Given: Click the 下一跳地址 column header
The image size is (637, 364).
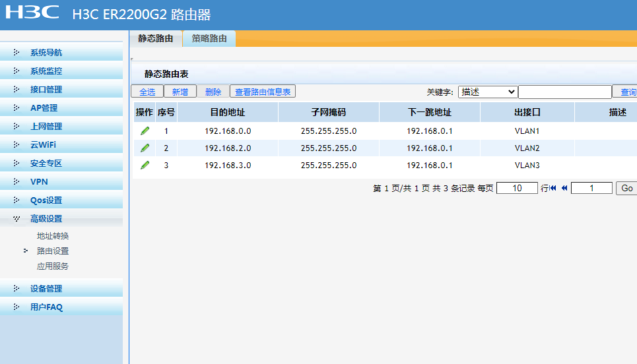Looking at the screenshot, I should (x=430, y=112).
